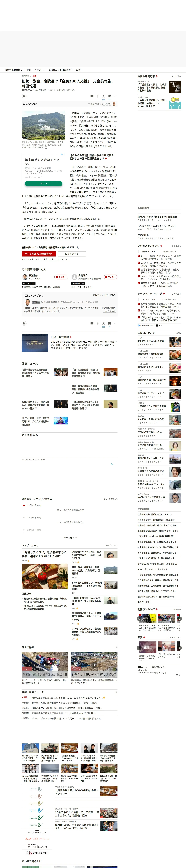The image size is (186, 868).
Task: Open もっと見る beside アクセスランキング
Action: point(176,246)
